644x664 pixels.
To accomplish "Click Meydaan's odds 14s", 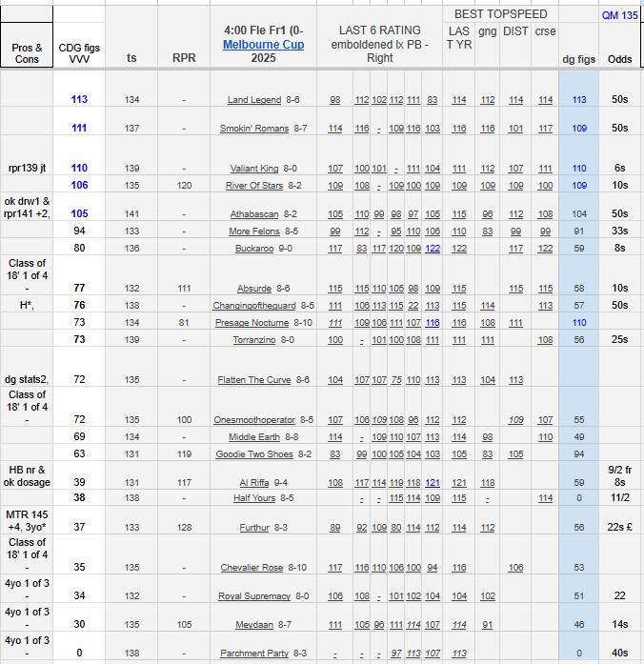I will point(619,624).
